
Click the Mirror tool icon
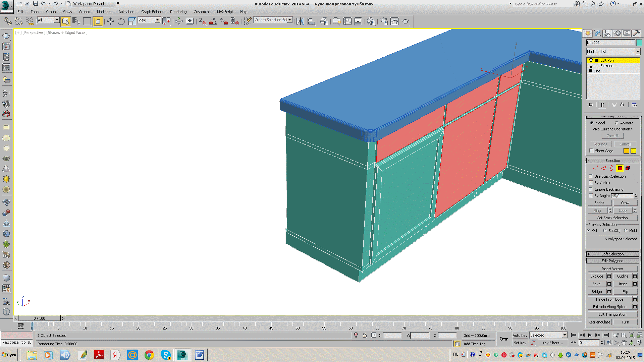click(301, 21)
